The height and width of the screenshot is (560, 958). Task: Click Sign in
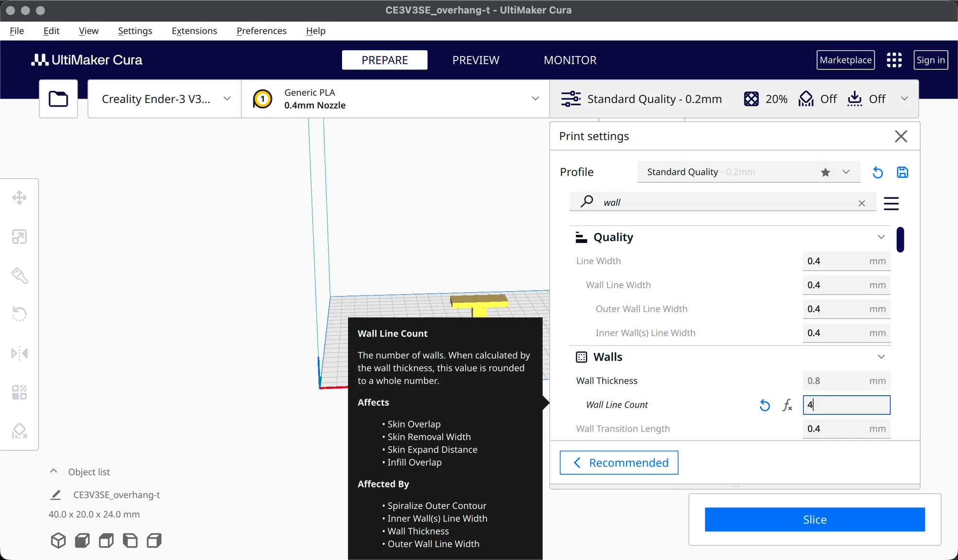(x=931, y=60)
